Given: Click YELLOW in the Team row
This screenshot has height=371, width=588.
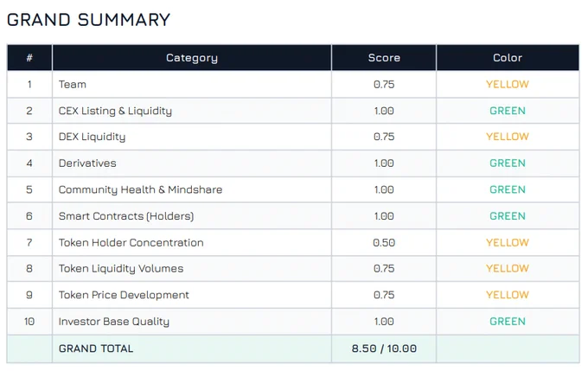Looking at the screenshot, I should (508, 85).
